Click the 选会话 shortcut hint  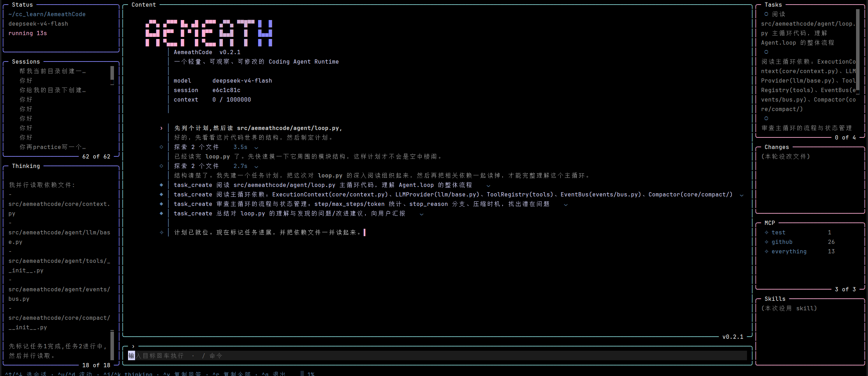pos(26,374)
